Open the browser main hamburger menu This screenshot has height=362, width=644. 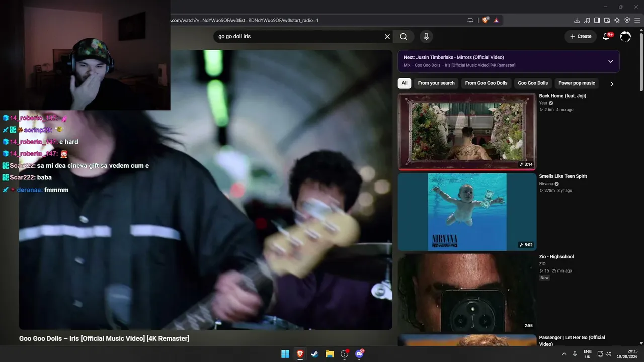click(x=637, y=20)
